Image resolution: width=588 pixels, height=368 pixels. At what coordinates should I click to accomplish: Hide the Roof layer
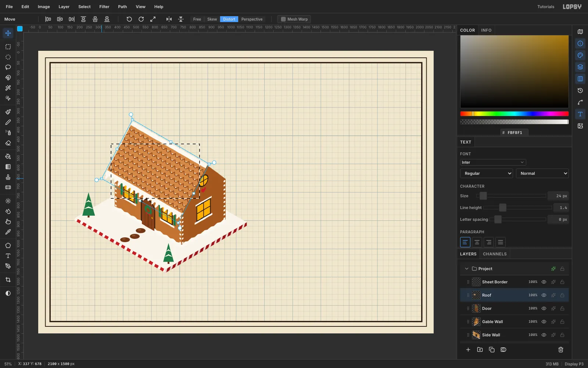(x=544, y=295)
